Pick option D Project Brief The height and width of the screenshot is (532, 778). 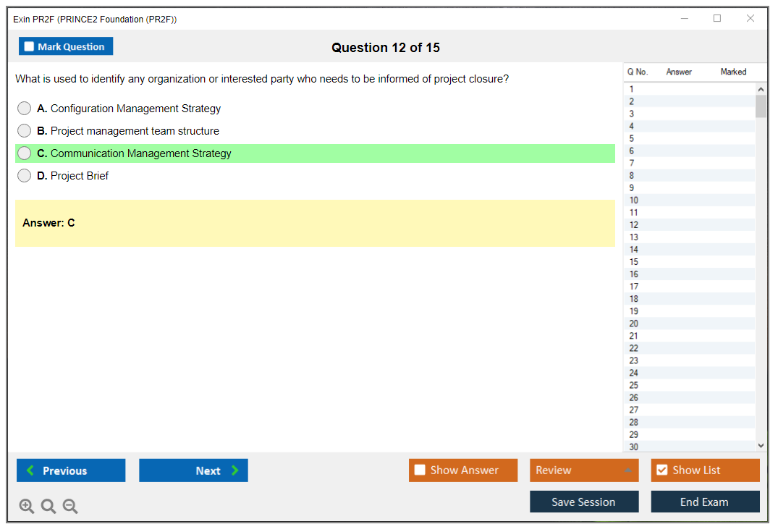25,176
